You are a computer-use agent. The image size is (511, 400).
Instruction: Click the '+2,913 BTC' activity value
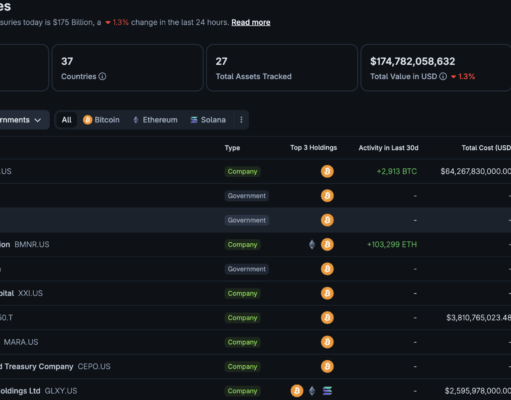397,171
